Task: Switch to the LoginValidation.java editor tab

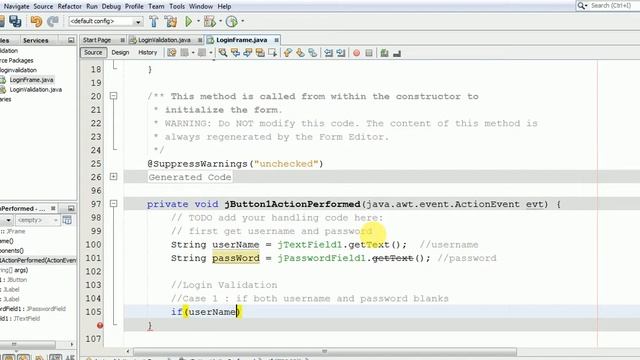Action: tap(164, 40)
